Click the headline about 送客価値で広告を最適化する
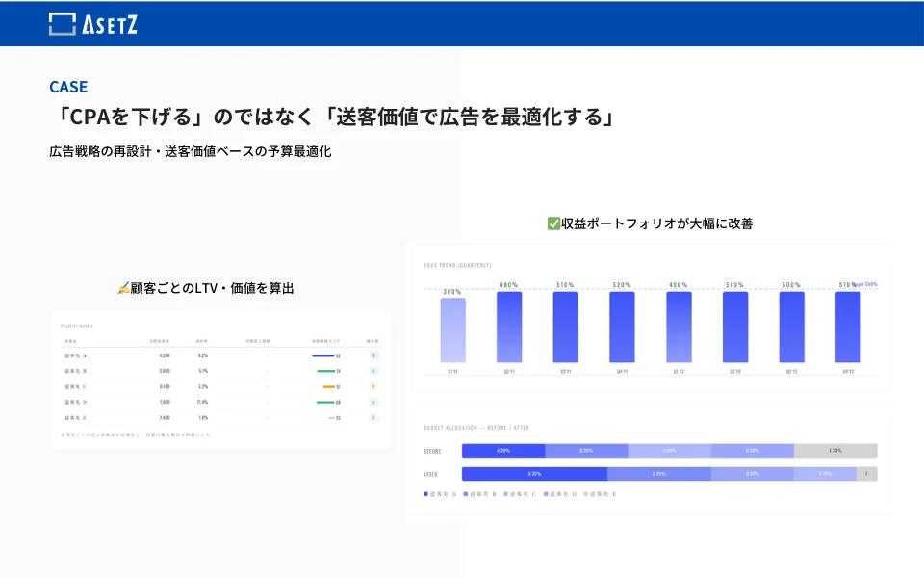 (x=337, y=117)
